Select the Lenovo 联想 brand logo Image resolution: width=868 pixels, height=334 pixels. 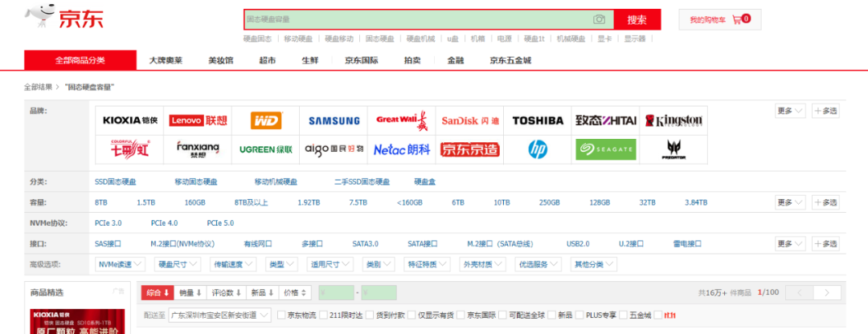(x=198, y=120)
